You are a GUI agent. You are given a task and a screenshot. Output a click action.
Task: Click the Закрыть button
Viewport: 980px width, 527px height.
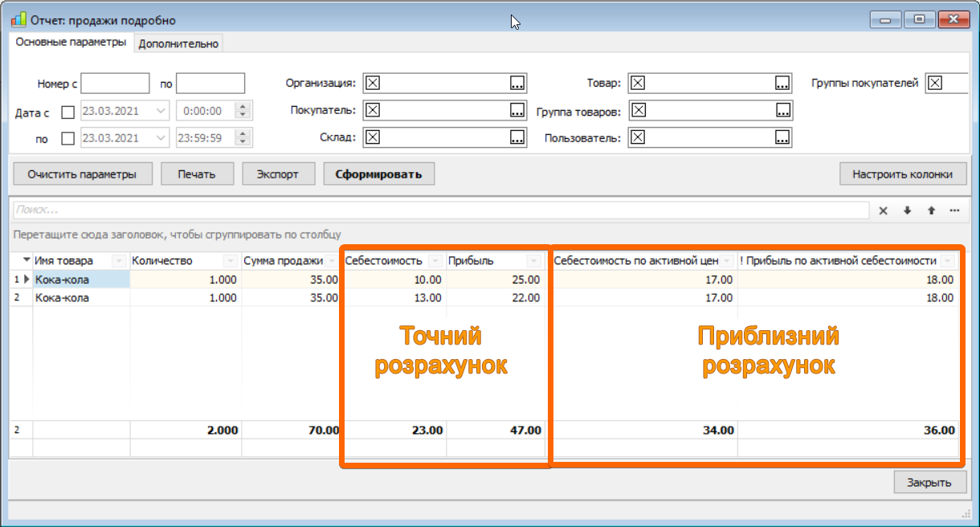[x=930, y=482]
